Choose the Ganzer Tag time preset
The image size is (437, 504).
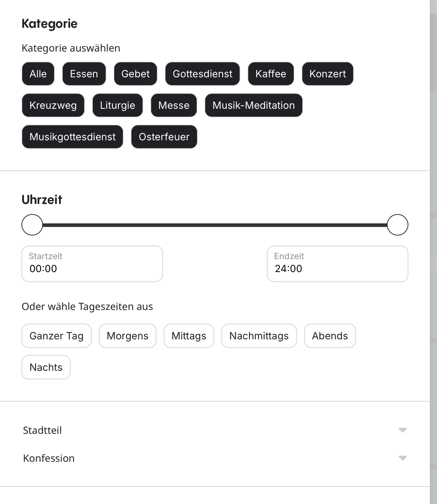click(57, 336)
